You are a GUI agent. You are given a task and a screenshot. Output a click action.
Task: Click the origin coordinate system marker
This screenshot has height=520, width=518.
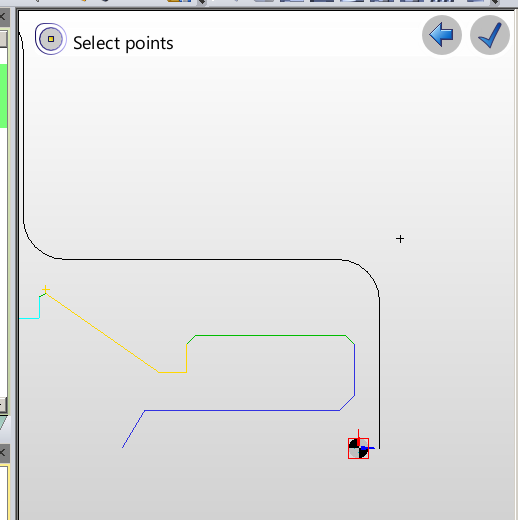pos(359,448)
